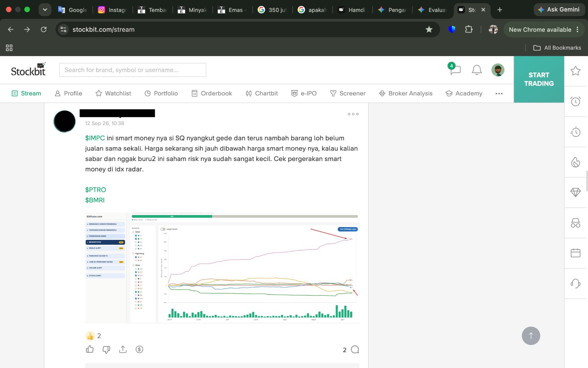
Task: Expand the tab search dropdown arrow
Action: [45, 10]
